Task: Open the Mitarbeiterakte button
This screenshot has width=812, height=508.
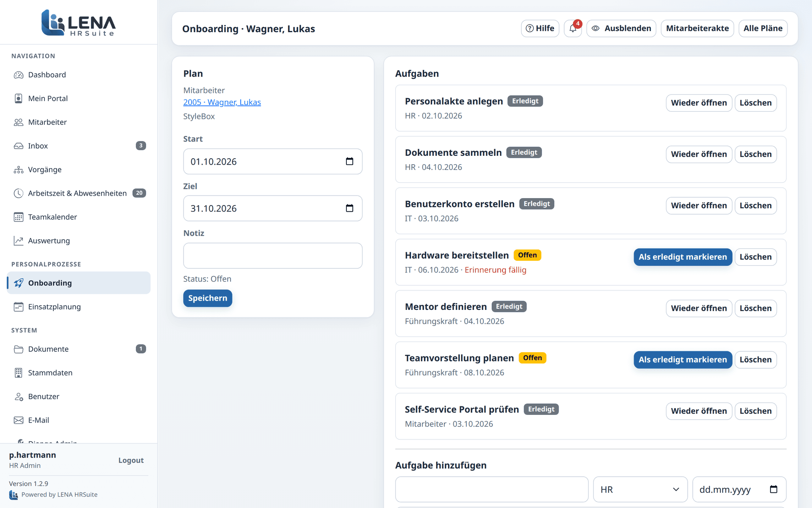Action: click(x=697, y=28)
